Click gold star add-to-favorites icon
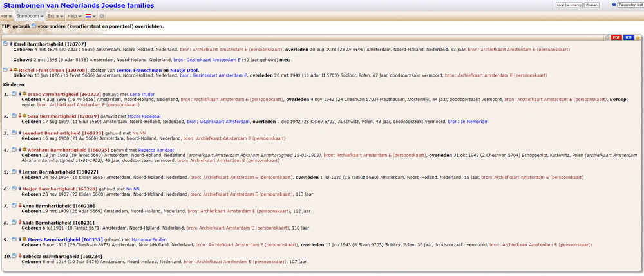This screenshot has width=644, height=276. 638,37
